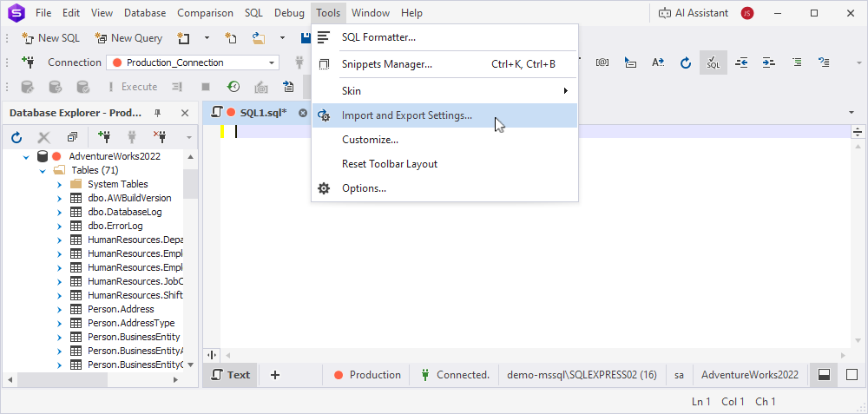Viewport: 868px width, 414px height.
Task: Open the Database menu in the menu bar
Action: pyautogui.click(x=145, y=13)
